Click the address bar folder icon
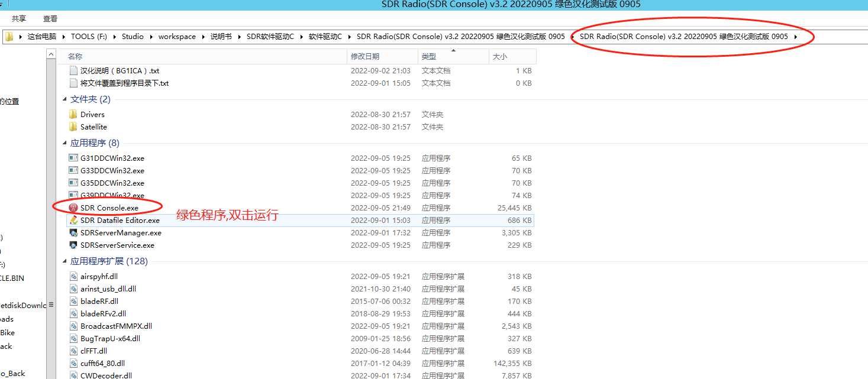 (x=9, y=37)
